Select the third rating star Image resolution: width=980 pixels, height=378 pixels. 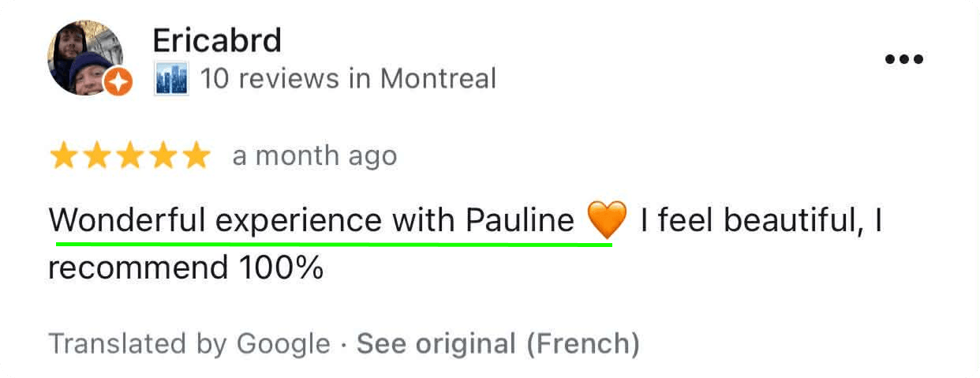(129, 156)
